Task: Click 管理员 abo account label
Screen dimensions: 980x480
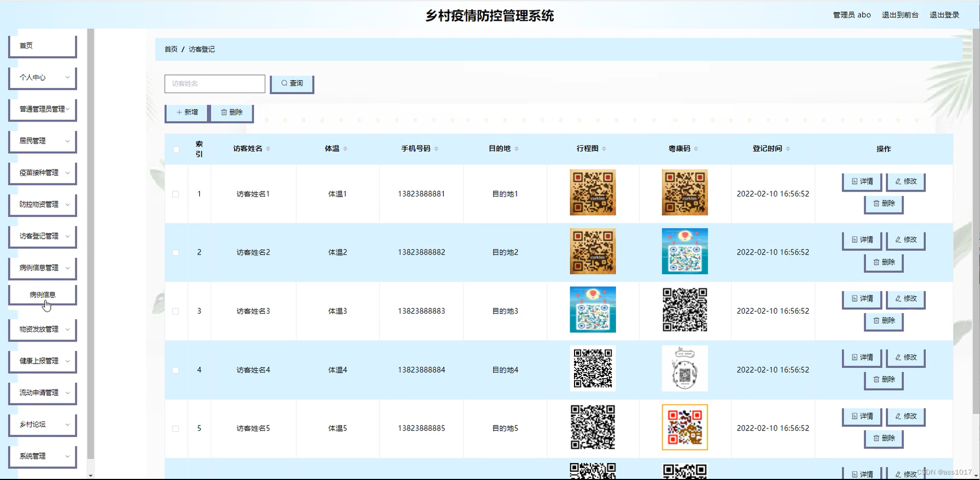Action: coord(852,15)
